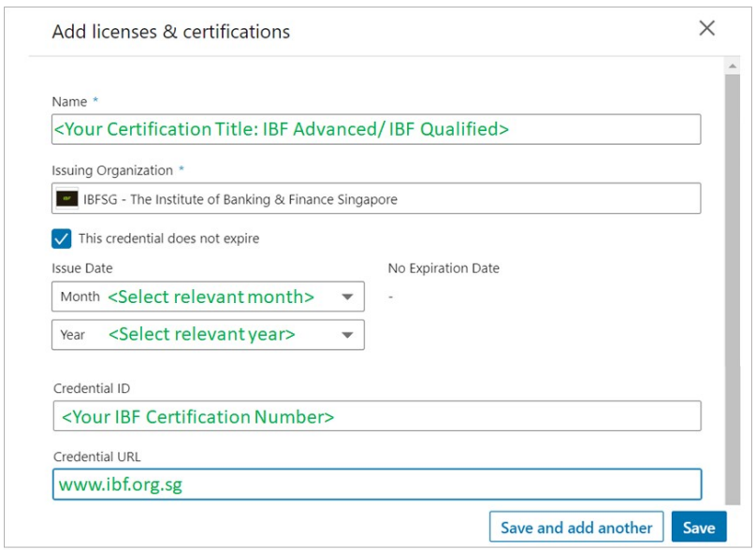Click the dialog's vertical scrollbar thumb
Viewport: 756px width, 550px height.
733,289
